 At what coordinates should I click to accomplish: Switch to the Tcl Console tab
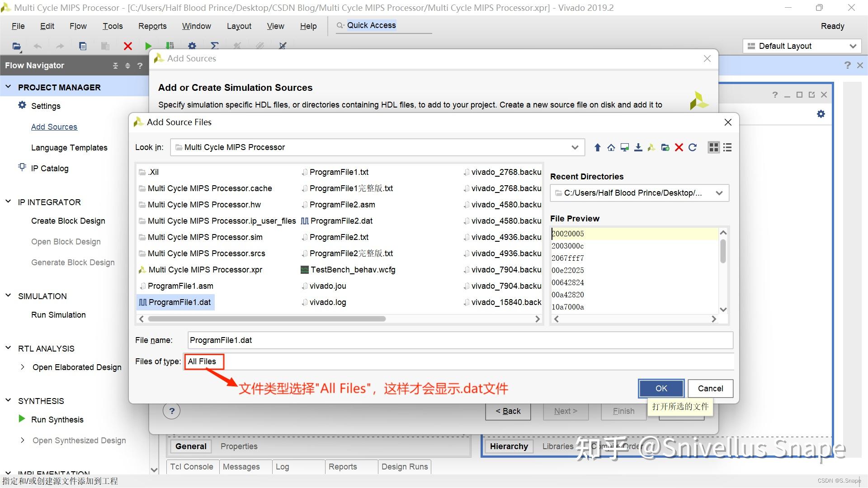192,466
